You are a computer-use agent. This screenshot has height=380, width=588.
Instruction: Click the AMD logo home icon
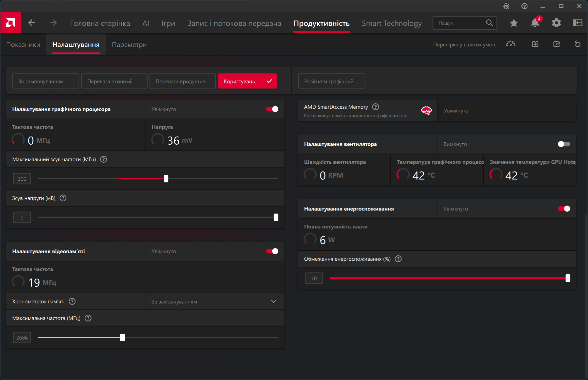point(11,23)
